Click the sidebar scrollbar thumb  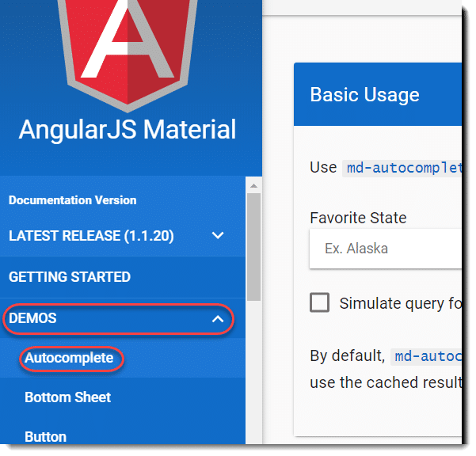tap(253, 247)
